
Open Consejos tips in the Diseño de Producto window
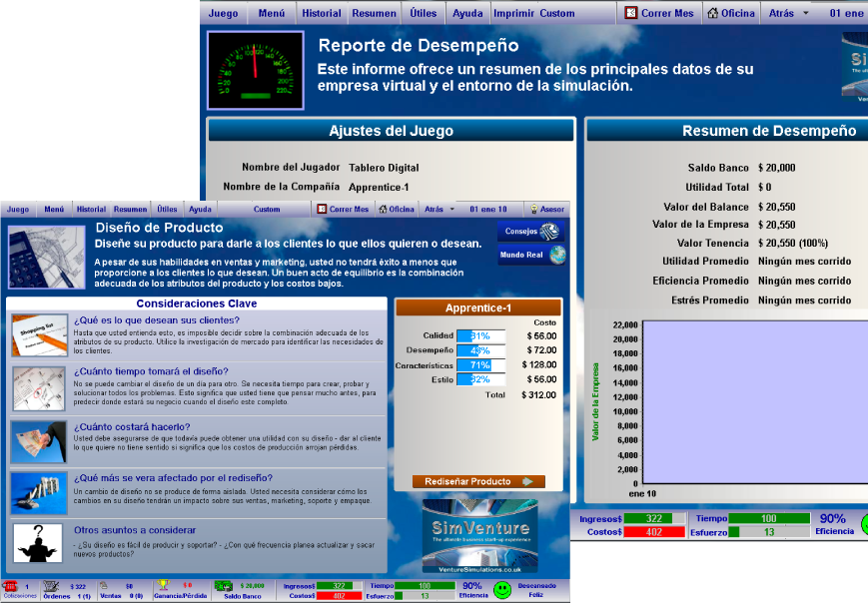pyautogui.click(x=531, y=232)
